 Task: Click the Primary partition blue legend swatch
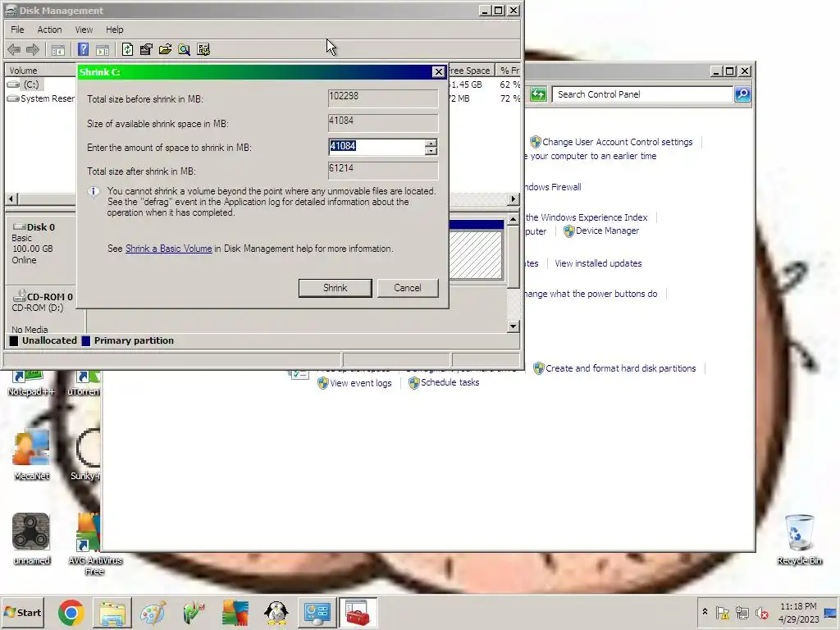(85, 340)
